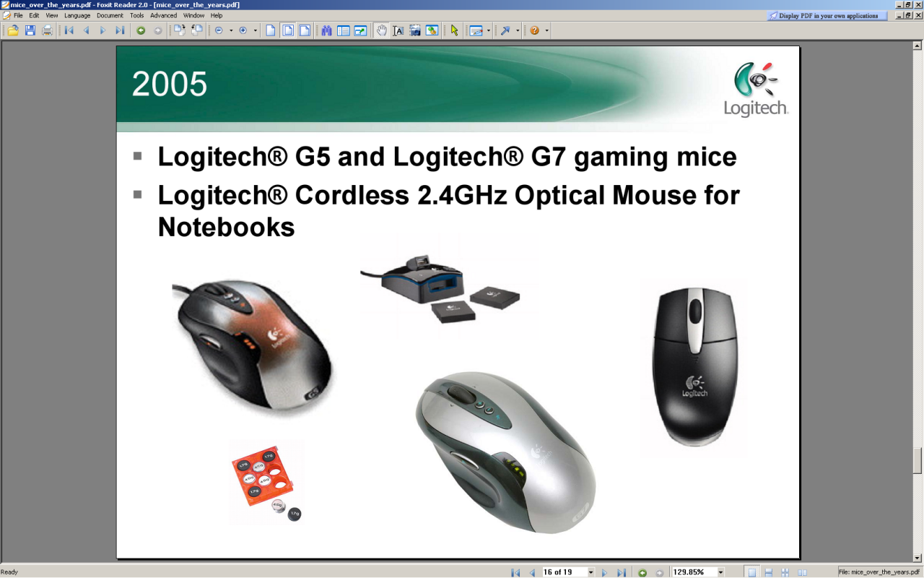Viewport: 924px width, 578px height.
Task: Enable Facing pages layout in status bar
Action: pyautogui.click(x=802, y=572)
